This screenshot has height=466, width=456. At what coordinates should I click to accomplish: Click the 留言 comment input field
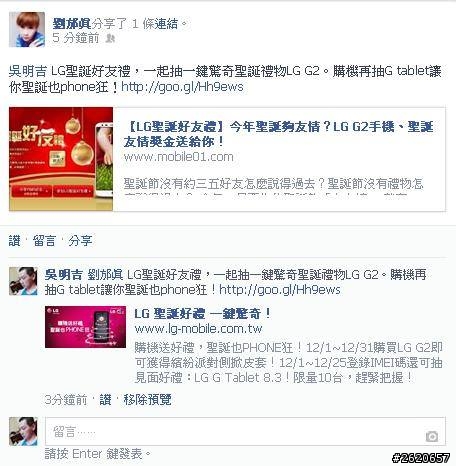pyautogui.click(x=245, y=431)
